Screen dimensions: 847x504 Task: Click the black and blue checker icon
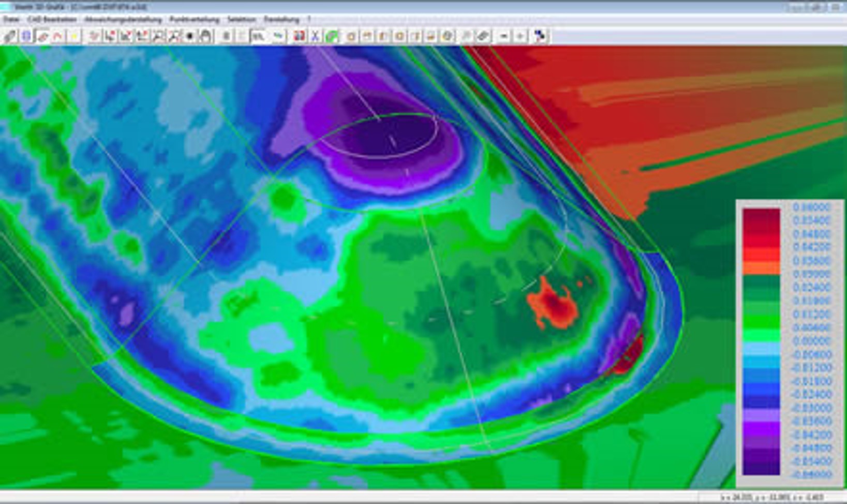540,36
